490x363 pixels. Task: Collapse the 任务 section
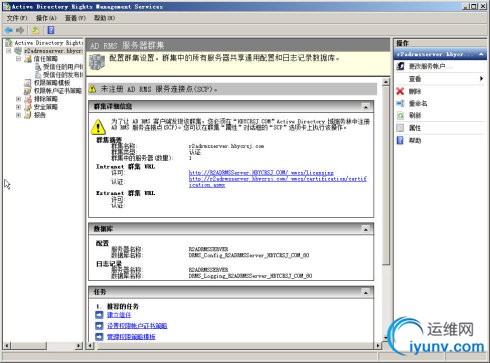(366, 292)
